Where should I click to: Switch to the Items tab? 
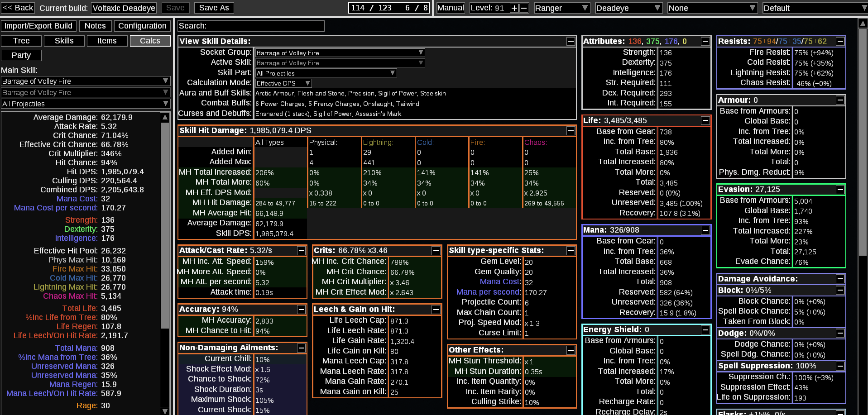click(107, 41)
